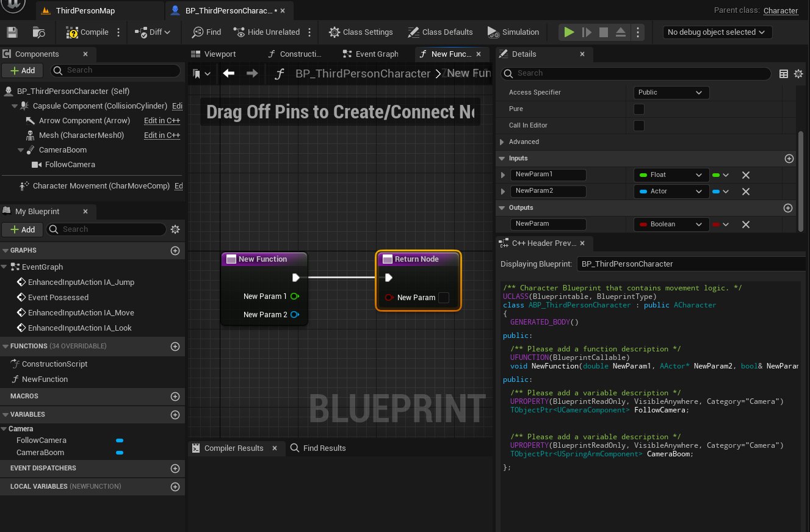Open play options three-dot menu
The width and height of the screenshot is (810, 532).
point(637,32)
